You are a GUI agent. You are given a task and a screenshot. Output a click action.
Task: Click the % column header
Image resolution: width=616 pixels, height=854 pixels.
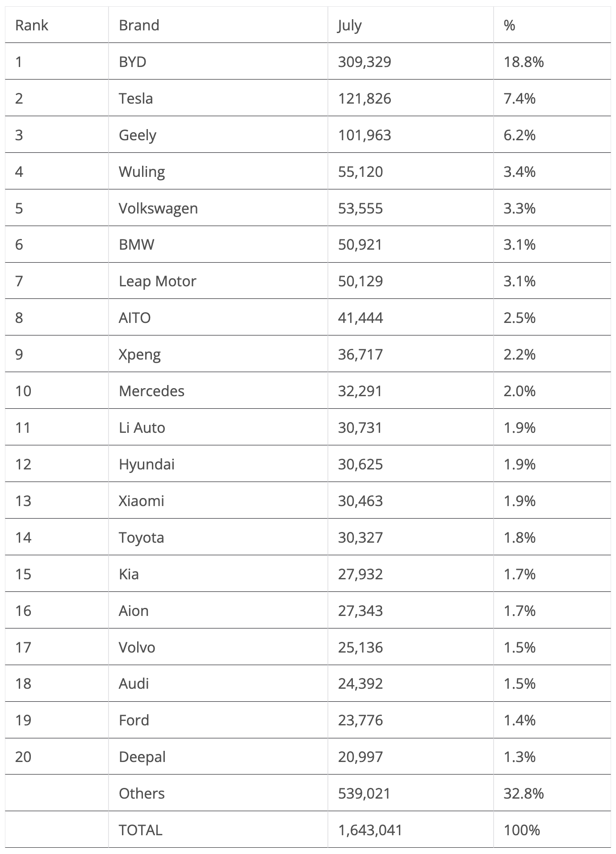coord(509,25)
